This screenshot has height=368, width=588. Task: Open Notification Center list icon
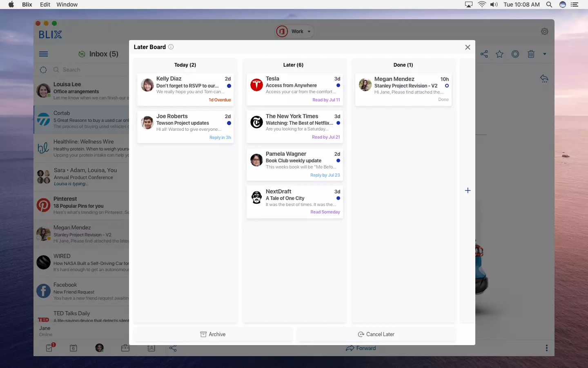(575, 4)
